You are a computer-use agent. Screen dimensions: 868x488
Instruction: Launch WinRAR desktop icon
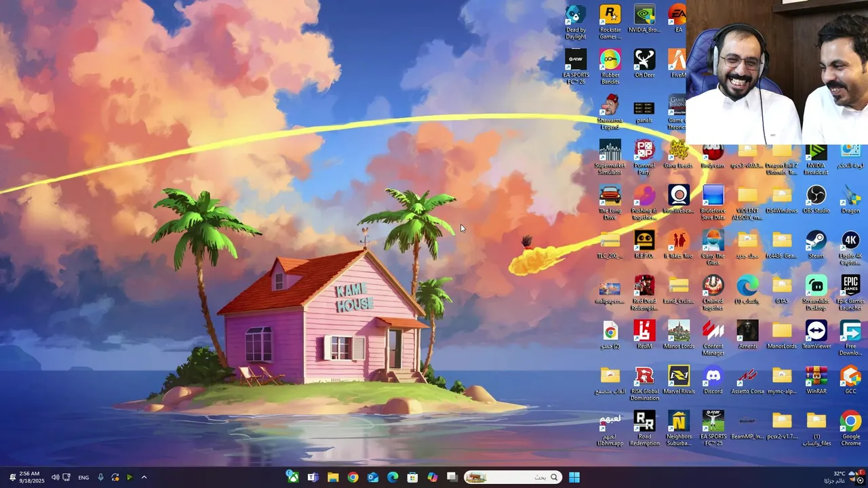pyautogui.click(x=816, y=380)
